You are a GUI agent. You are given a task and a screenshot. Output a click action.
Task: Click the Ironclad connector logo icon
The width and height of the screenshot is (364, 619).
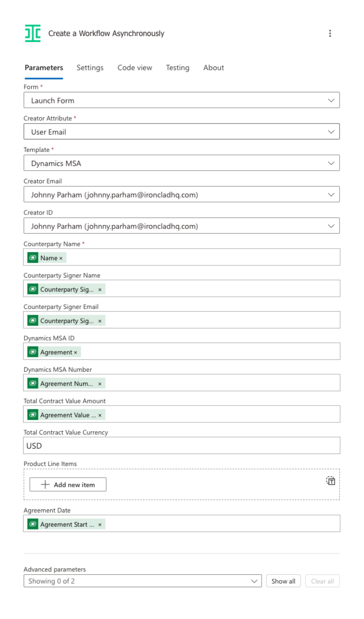(x=33, y=33)
